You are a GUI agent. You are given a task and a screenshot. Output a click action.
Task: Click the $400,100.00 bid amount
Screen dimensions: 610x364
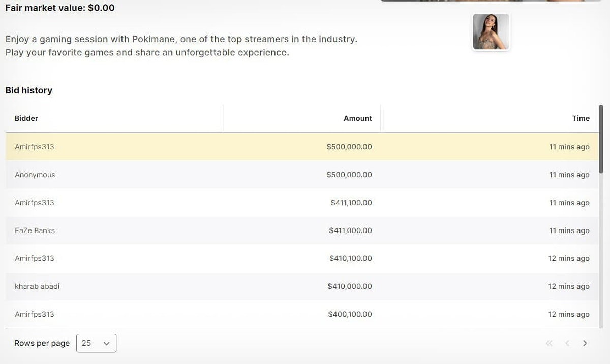pyautogui.click(x=350, y=314)
